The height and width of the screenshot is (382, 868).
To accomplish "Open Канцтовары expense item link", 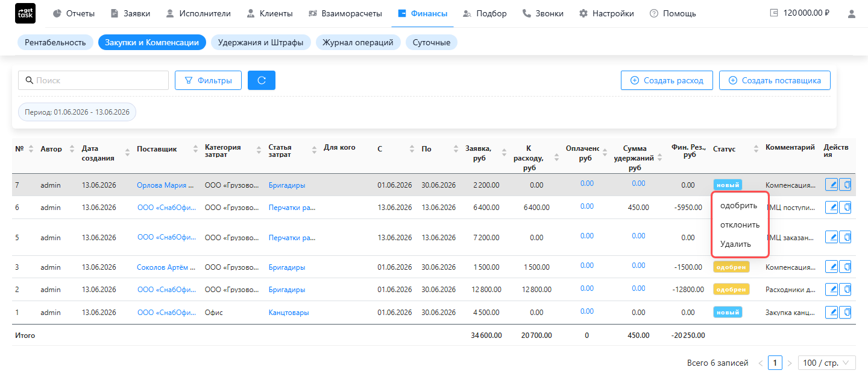I will (x=289, y=313).
